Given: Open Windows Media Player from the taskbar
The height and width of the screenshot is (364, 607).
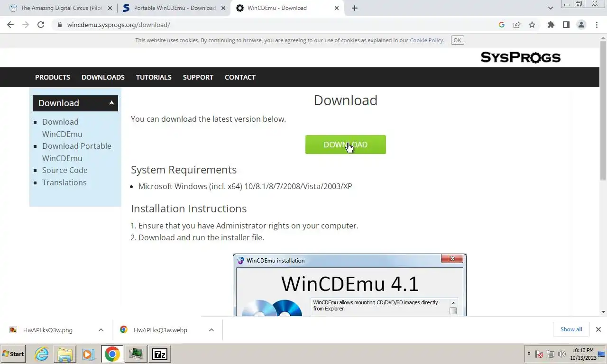Looking at the screenshot, I should pyautogui.click(x=88, y=354).
